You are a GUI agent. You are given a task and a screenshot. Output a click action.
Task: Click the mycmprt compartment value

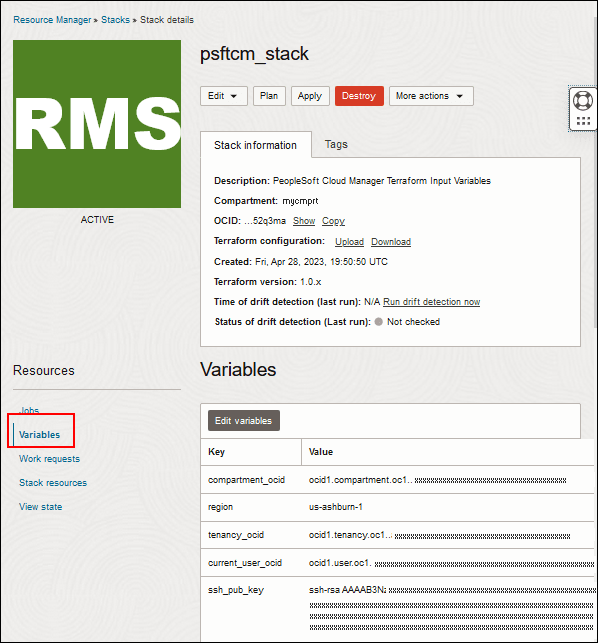pos(300,201)
